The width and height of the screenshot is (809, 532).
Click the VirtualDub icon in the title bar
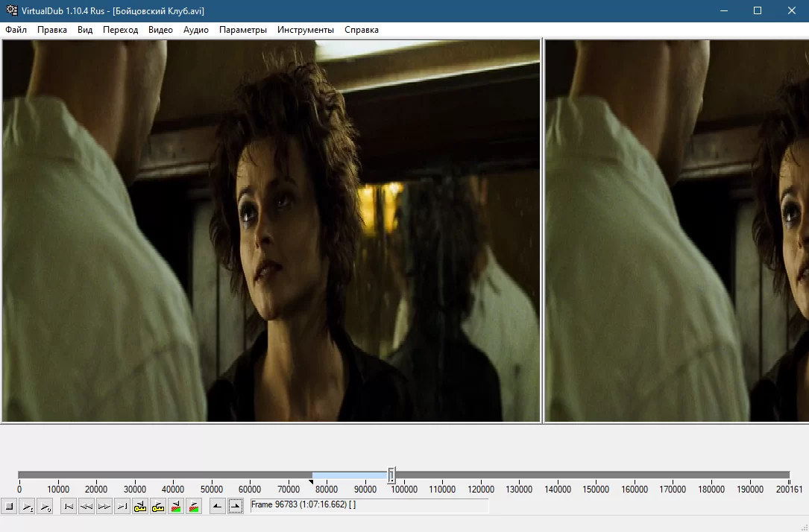tap(11, 11)
